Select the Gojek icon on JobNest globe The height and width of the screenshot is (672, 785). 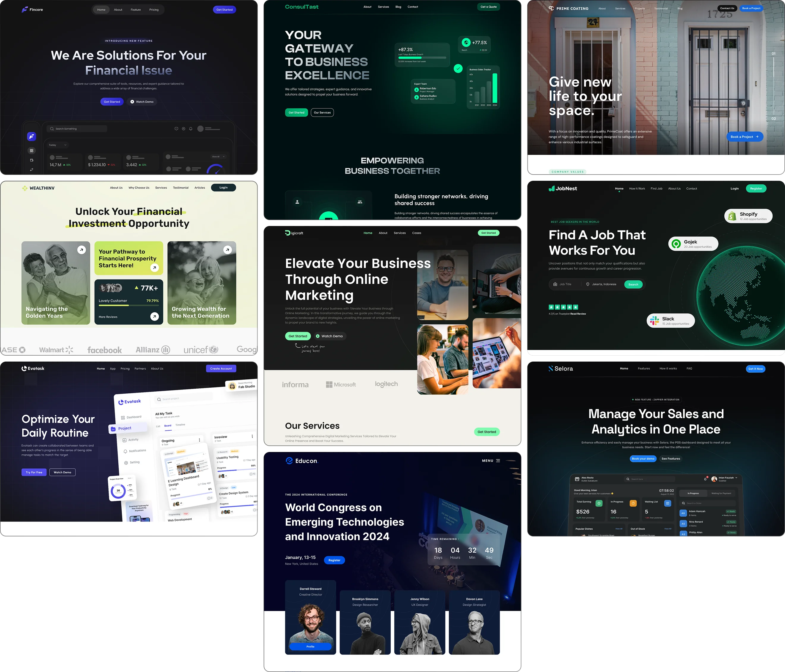tap(677, 244)
